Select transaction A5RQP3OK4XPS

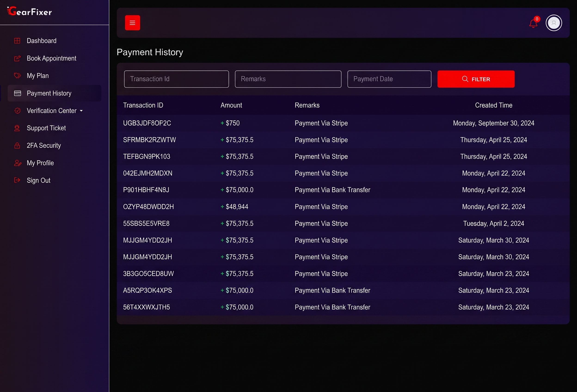click(x=147, y=290)
